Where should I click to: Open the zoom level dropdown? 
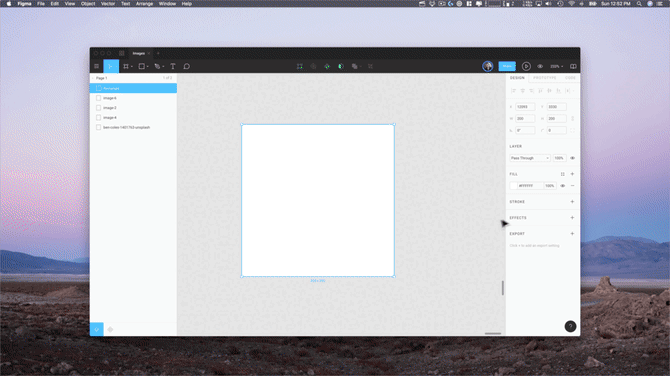[x=556, y=67]
